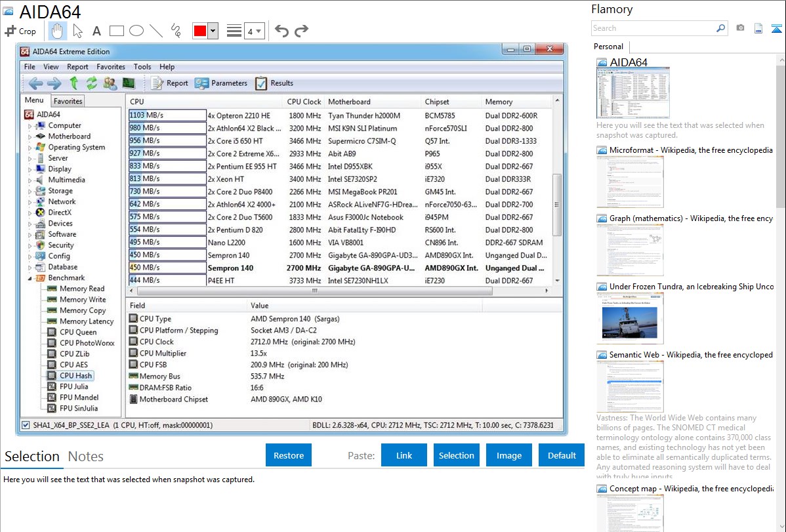The width and height of the screenshot is (786, 532).
Task: Redo the annotation
Action: (301, 31)
